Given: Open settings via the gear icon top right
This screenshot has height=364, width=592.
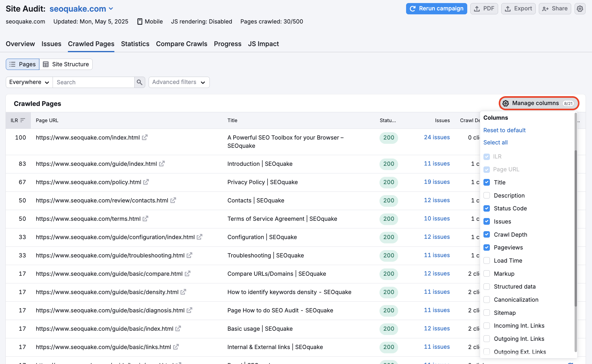Looking at the screenshot, I should coord(580,9).
